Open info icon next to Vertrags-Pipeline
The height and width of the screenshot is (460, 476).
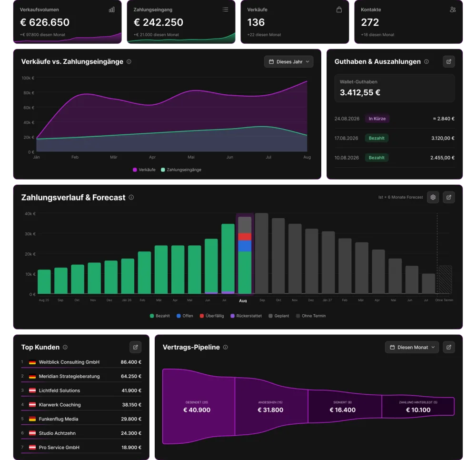click(x=225, y=347)
